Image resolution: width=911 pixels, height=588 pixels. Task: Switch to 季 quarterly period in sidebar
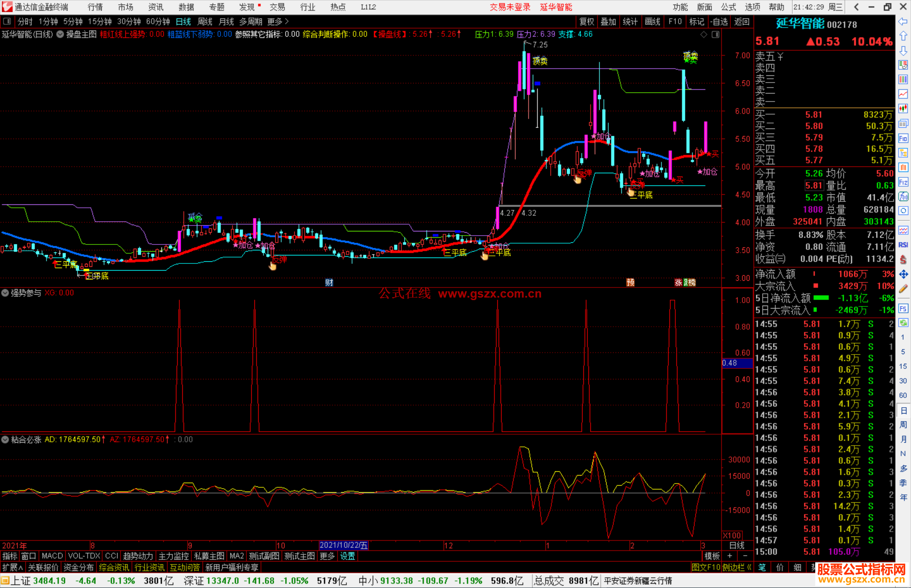[x=903, y=483]
